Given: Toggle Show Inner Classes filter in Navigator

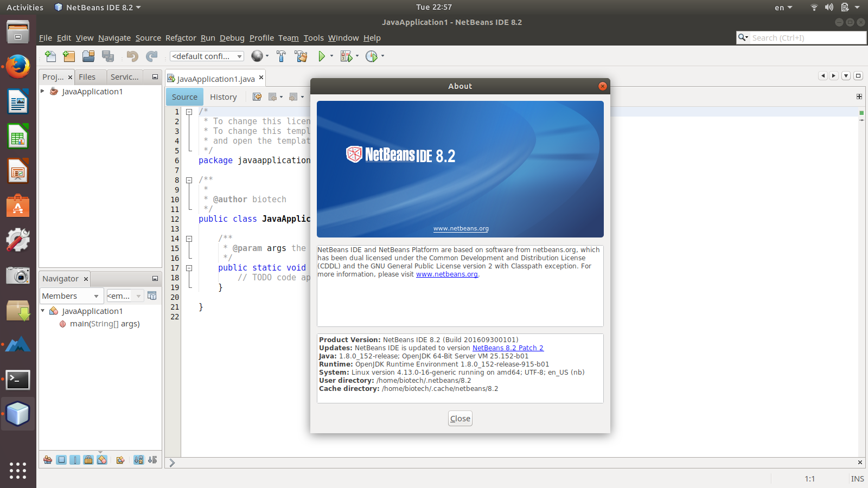Looking at the screenshot, I should pos(102,460).
